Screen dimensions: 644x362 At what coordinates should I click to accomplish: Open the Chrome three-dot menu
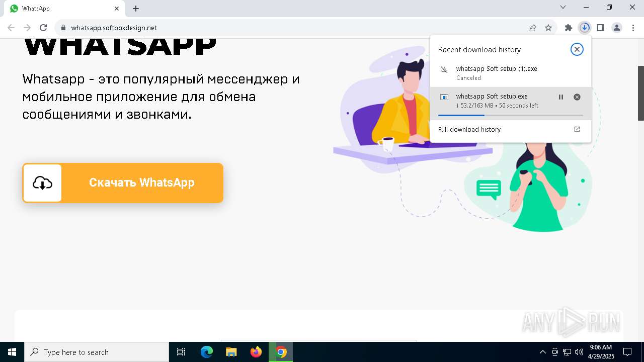coord(633,28)
